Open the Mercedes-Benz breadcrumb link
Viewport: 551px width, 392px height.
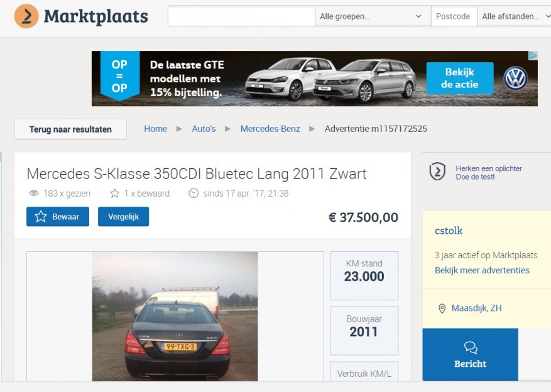270,129
